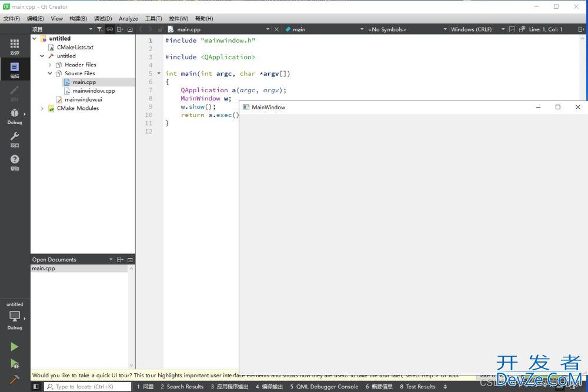
Task: Open Projects mode with the wrench icon
Action: [15, 139]
